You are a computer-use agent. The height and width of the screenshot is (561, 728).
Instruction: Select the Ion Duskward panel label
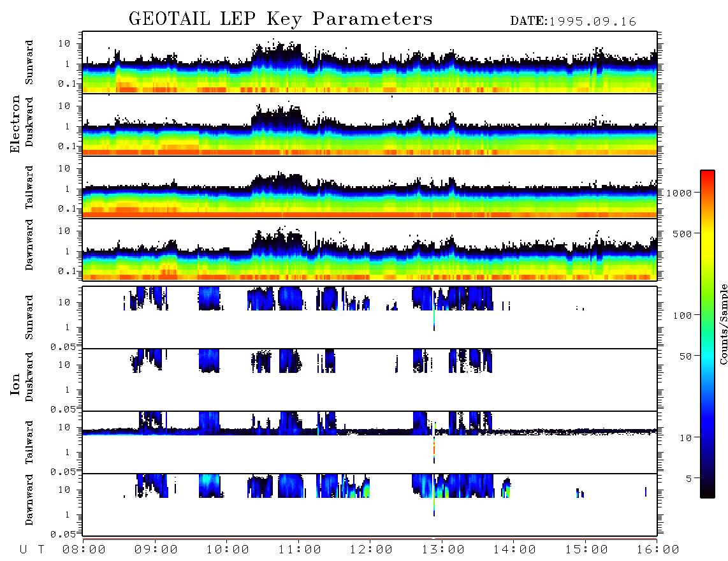click(x=29, y=377)
